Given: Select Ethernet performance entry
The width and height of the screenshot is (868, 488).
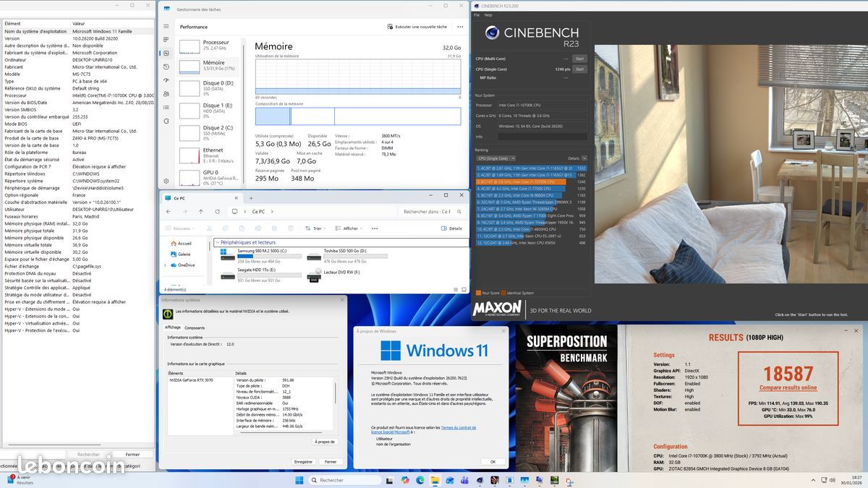Looking at the screenshot, I should pos(210,154).
